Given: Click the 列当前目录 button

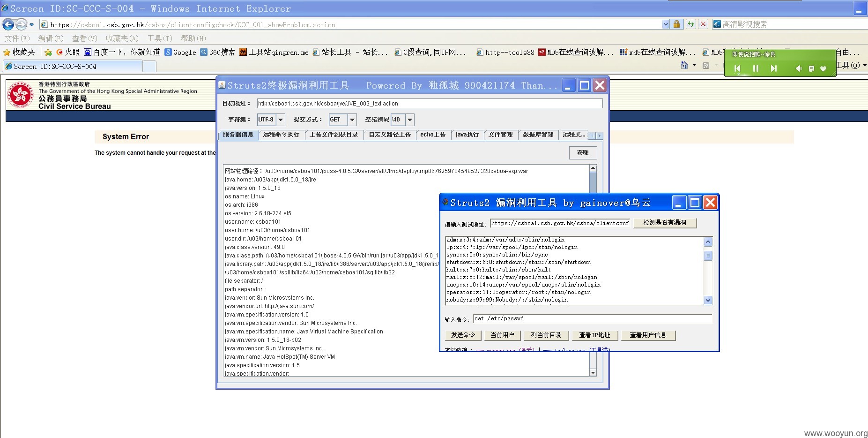Looking at the screenshot, I should (546, 335).
